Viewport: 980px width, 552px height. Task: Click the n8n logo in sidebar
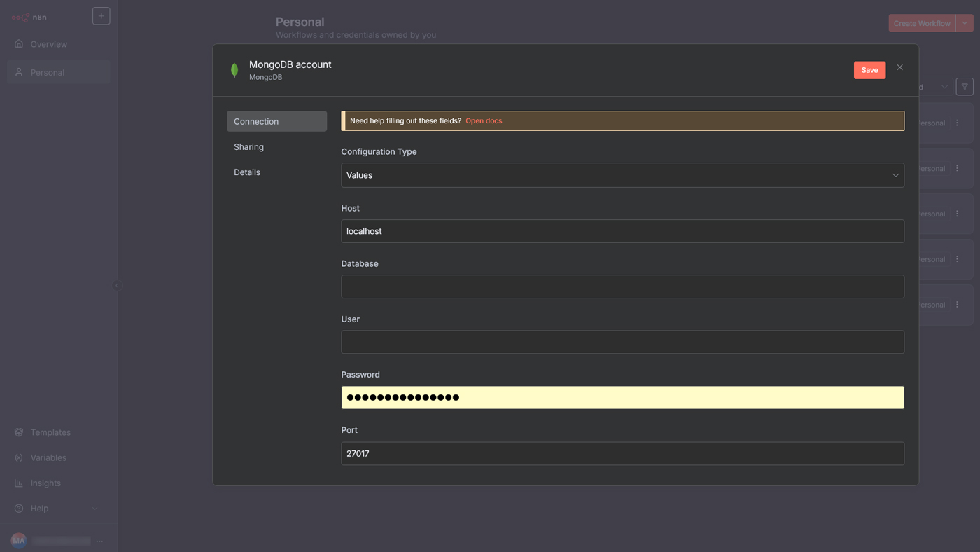tap(29, 17)
